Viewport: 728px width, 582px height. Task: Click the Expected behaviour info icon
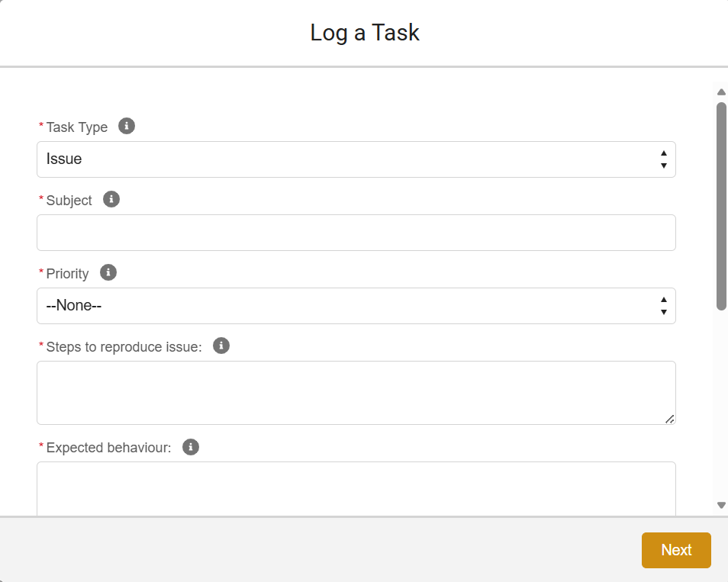pyautogui.click(x=191, y=446)
